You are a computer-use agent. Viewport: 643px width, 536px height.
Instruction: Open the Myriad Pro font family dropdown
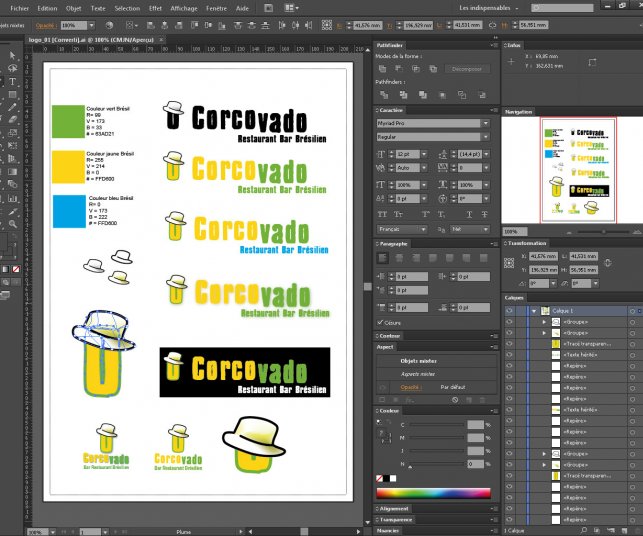tap(486, 122)
